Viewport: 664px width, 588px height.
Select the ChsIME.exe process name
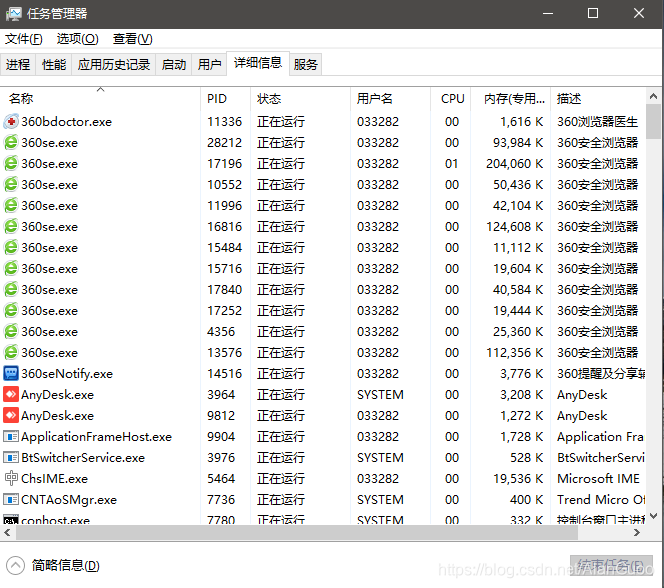click(55, 478)
